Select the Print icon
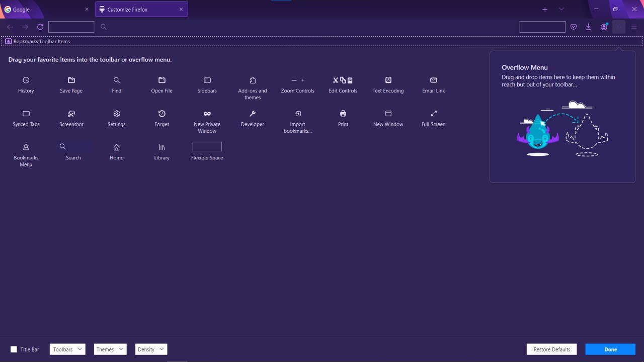This screenshot has width=644, height=362. pyautogui.click(x=343, y=114)
